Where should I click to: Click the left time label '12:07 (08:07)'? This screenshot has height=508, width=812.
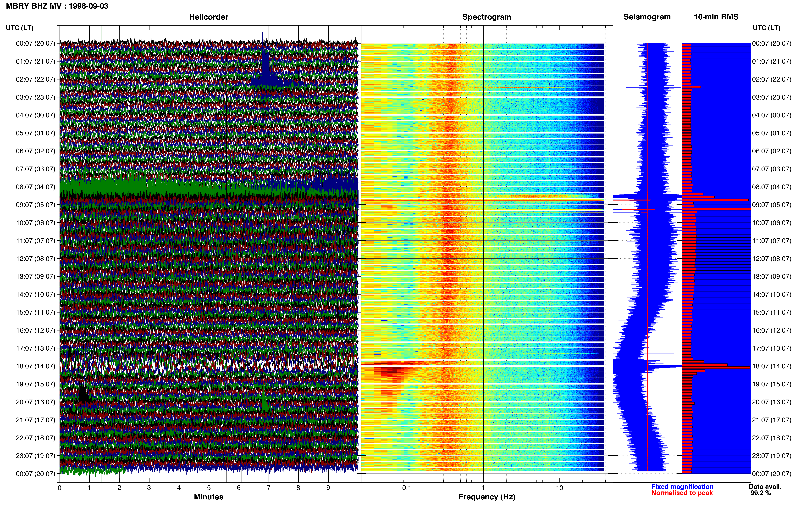(x=35, y=259)
